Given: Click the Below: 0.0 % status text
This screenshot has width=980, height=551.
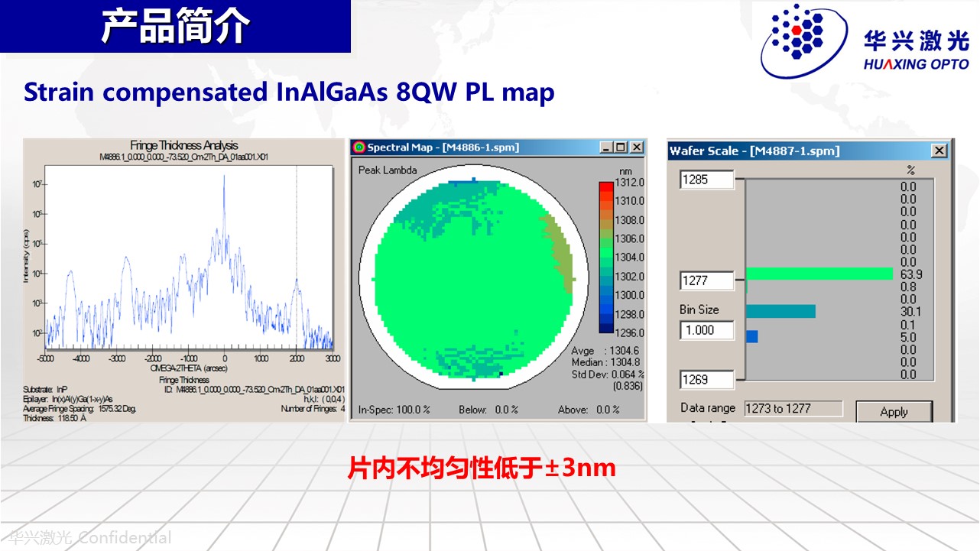Looking at the screenshot, I should 488,410.
